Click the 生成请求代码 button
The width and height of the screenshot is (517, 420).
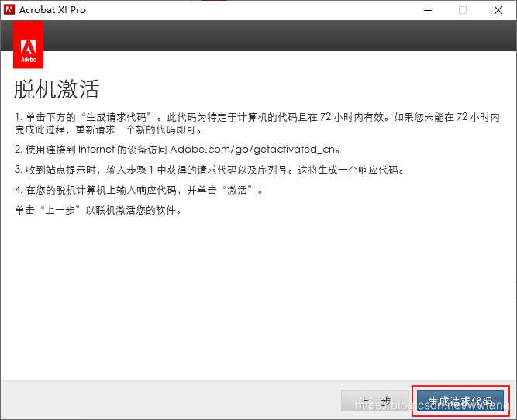[460, 401]
